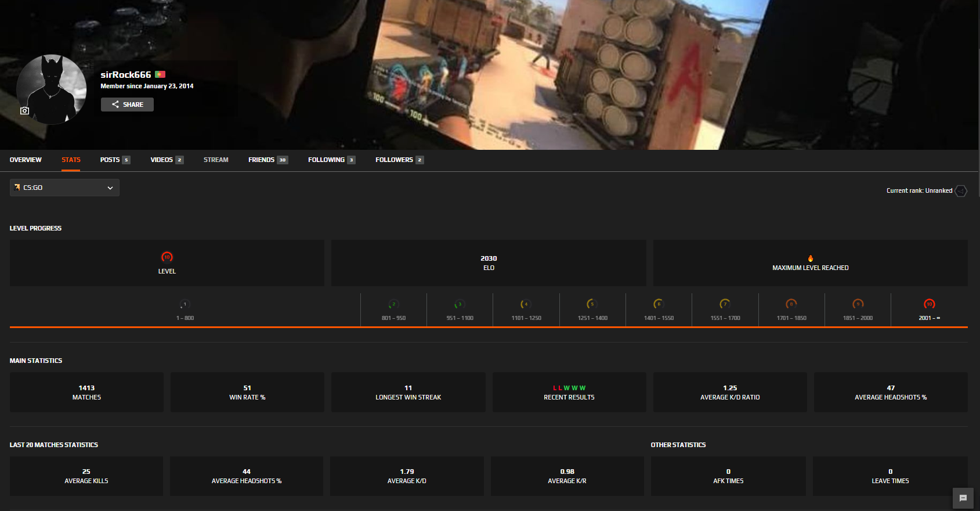Viewport: 980px width, 511px height.
Task: Click the Current rank: Unranked text
Action: [919, 190]
